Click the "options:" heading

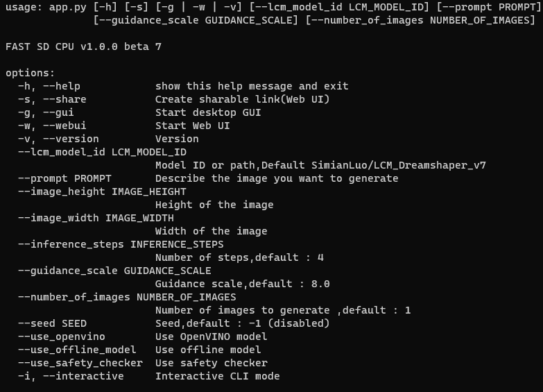30,73
